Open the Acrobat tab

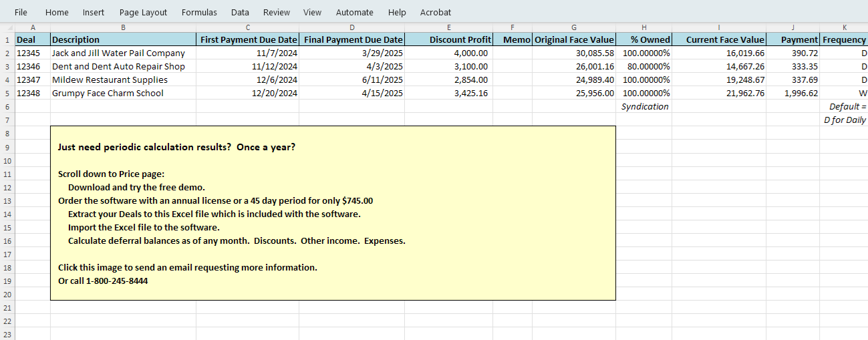[x=436, y=12]
